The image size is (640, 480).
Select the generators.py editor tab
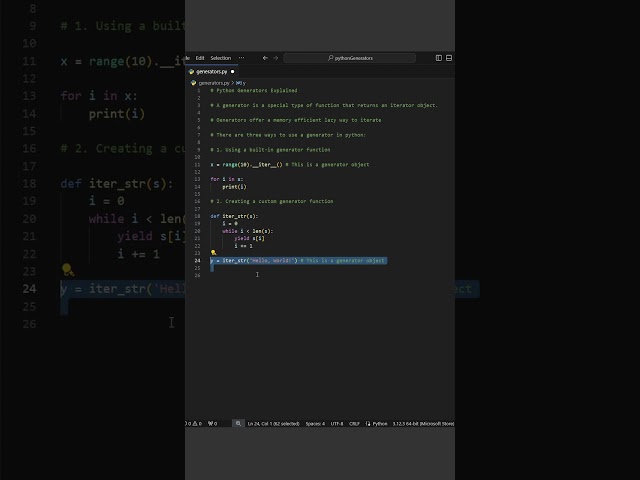coord(211,71)
